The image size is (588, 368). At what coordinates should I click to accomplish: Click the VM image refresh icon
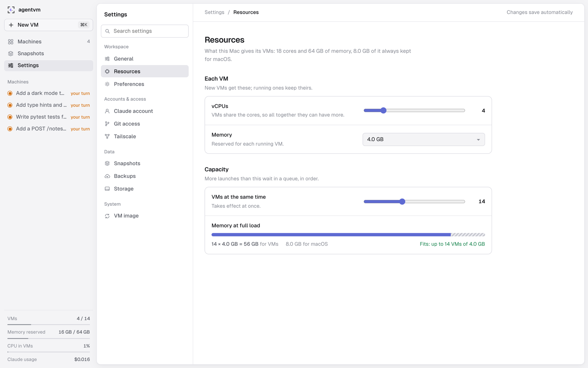(x=107, y=216)
